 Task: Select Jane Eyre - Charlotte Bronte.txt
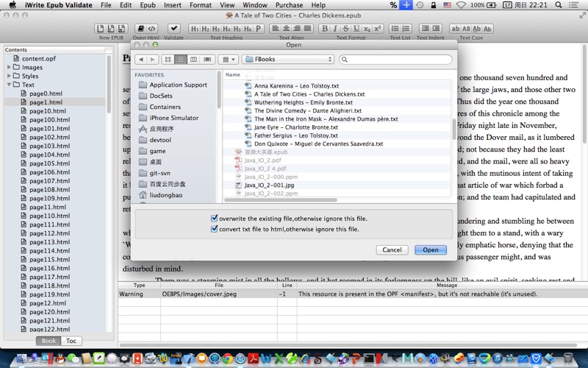(296, 127)
